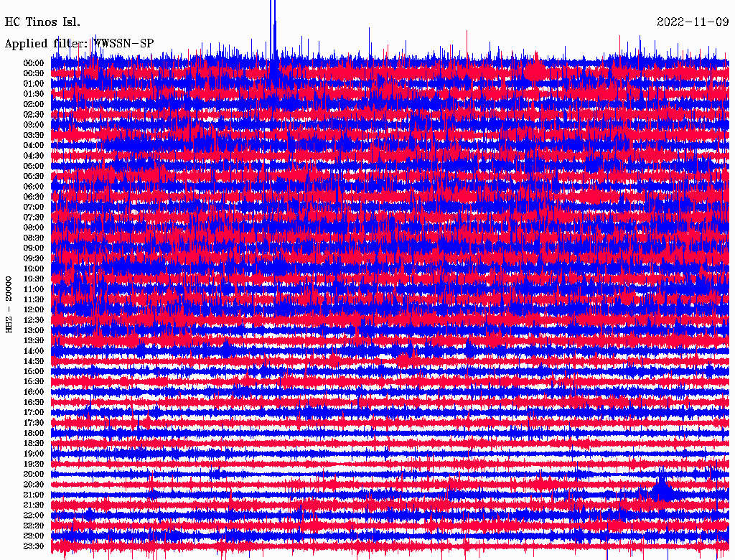Select the 07:00 time label
This screenshot has height=560, width=735.
34,207
